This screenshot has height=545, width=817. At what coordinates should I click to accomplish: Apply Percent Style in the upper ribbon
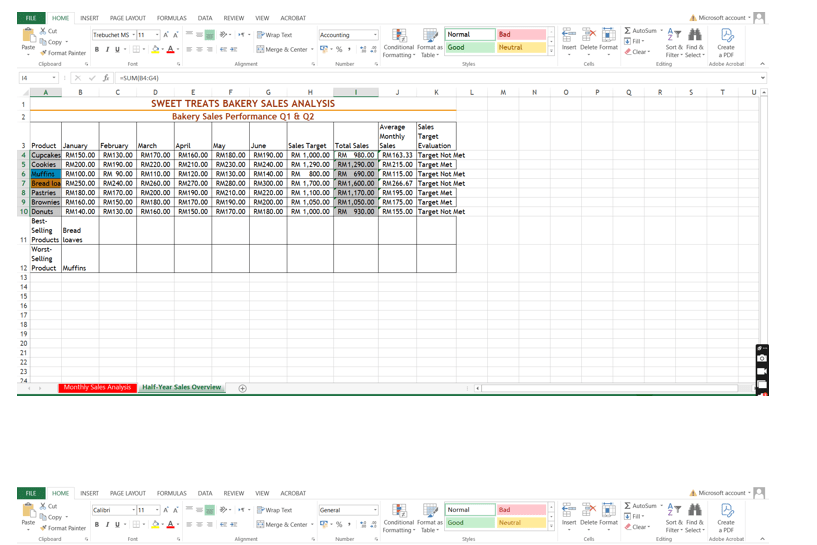(339, 49)
